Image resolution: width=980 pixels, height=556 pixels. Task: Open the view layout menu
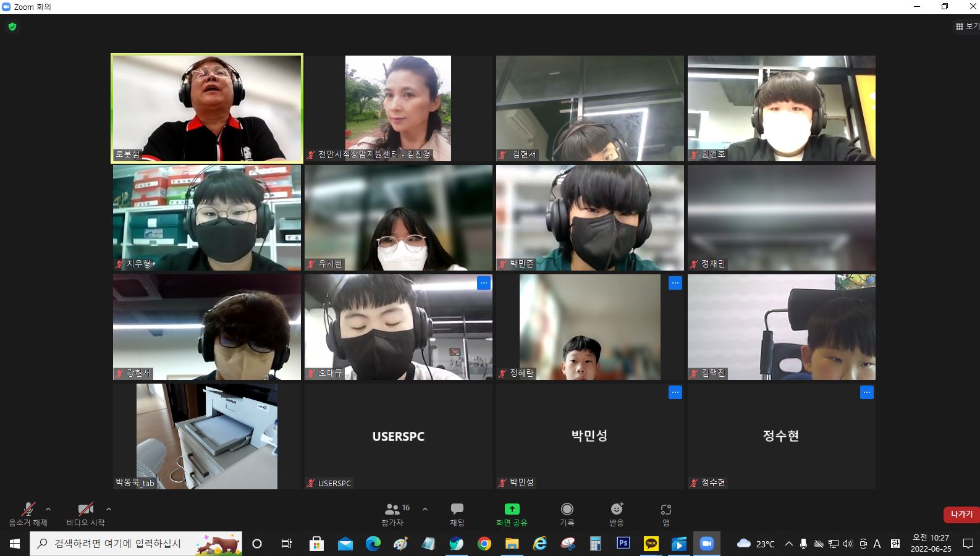966,26
